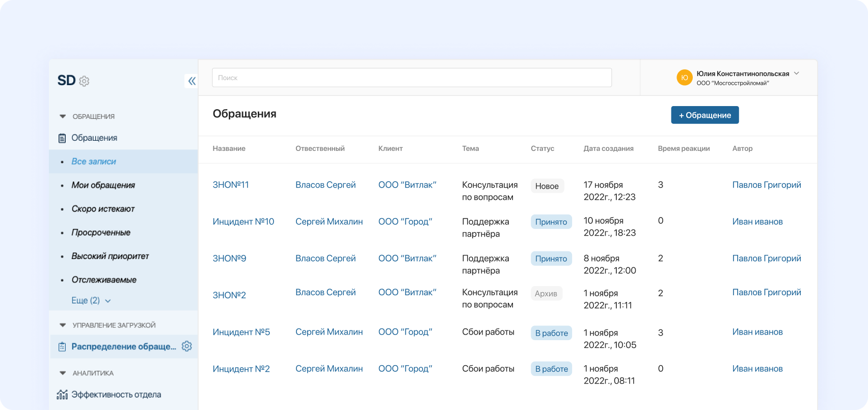Open client ООО "Город" for Инцидент №5
The image size is (868, 410).
405,332
